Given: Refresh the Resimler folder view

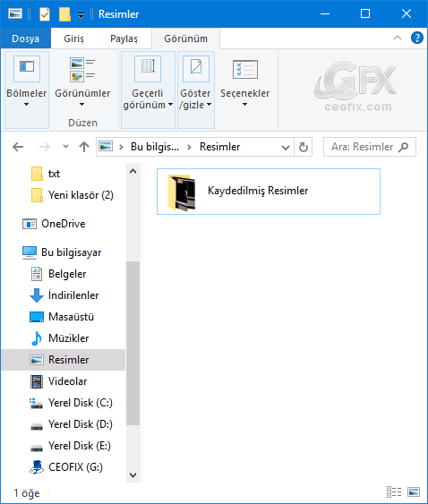Looking at the screenshot, I should coord(304,147).
